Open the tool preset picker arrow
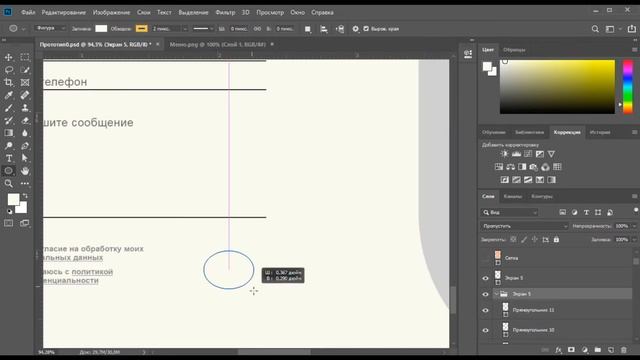640x360 pixels. 23,29
